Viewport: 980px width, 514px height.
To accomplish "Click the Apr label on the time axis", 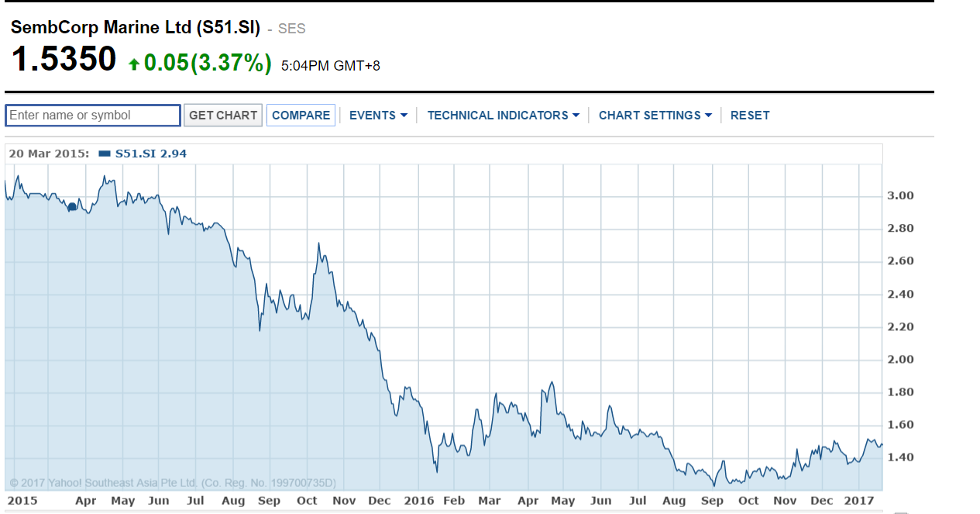I will 86,502.
